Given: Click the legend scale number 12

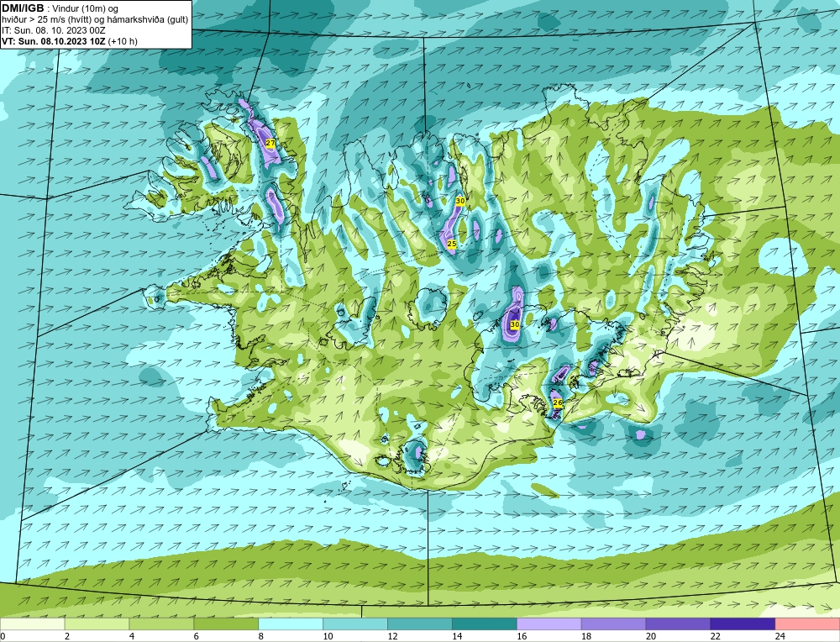Looking at the screenshot, I should [x=392, y=636].
